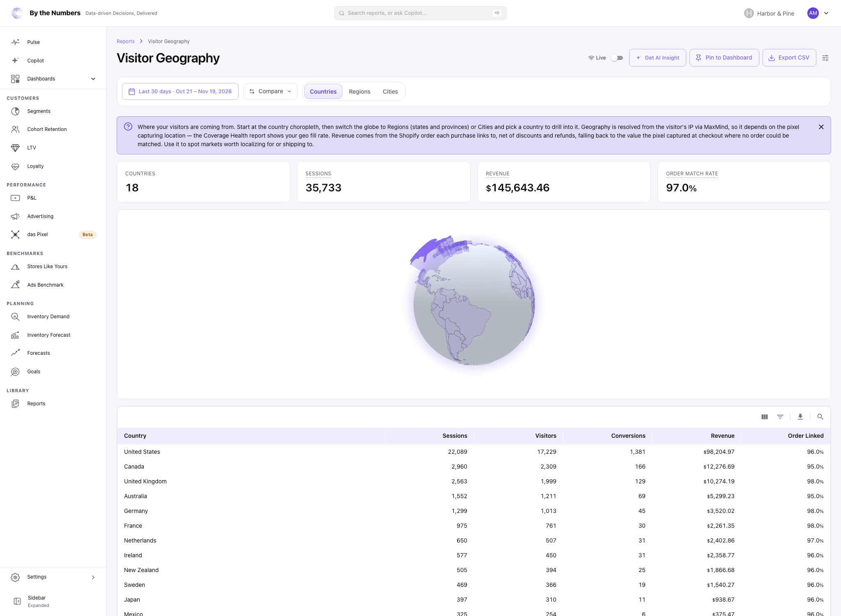The width and height of the screenshot is (841, 616).
Task: Sort by the Sessions column header
Action: tap(455, 436)
